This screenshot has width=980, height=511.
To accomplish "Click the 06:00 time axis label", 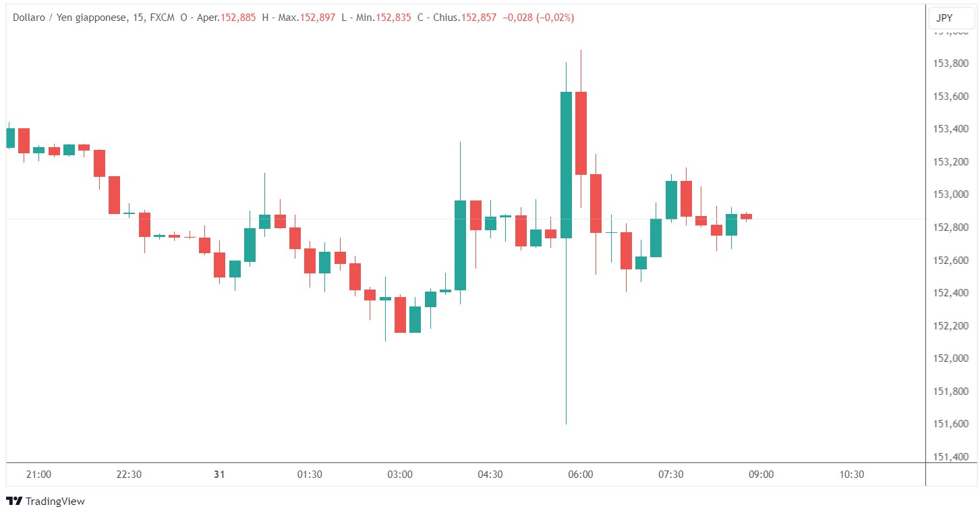I will coord(580,475).
